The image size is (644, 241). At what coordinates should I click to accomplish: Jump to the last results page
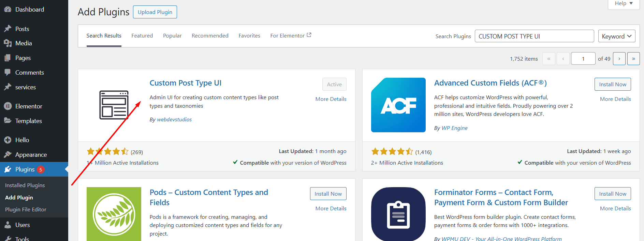pyautogui.click(x=633, y=59)
